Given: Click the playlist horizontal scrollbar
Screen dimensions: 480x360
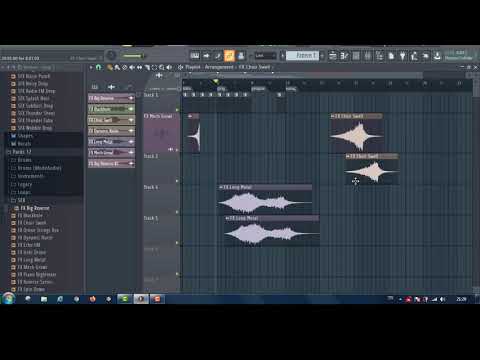Looking at the screenshot, I should [302, 75].
